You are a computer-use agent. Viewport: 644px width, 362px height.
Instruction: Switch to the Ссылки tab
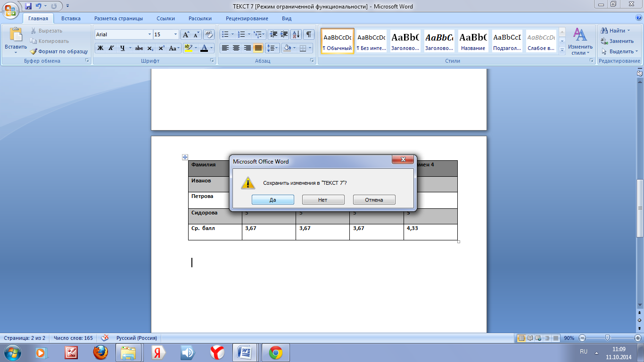pos(166,18)
